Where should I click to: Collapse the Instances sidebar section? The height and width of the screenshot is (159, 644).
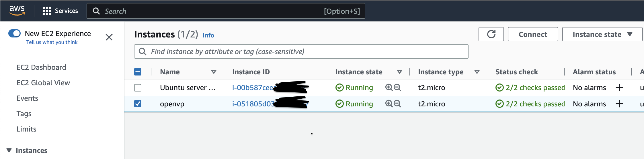coord(9,150)
